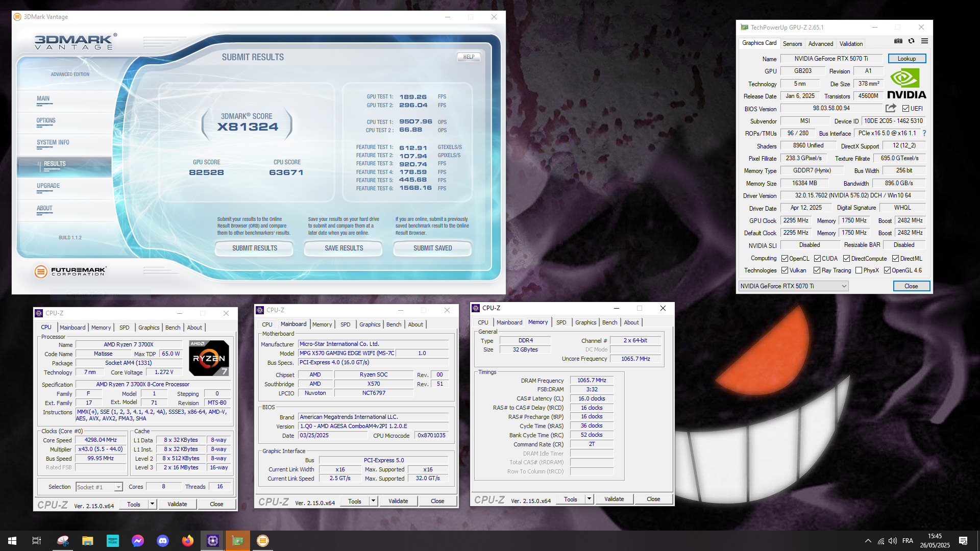
Task: Click the GPU-Z screenshot camera icon
Action: click(x=898, y=41)
